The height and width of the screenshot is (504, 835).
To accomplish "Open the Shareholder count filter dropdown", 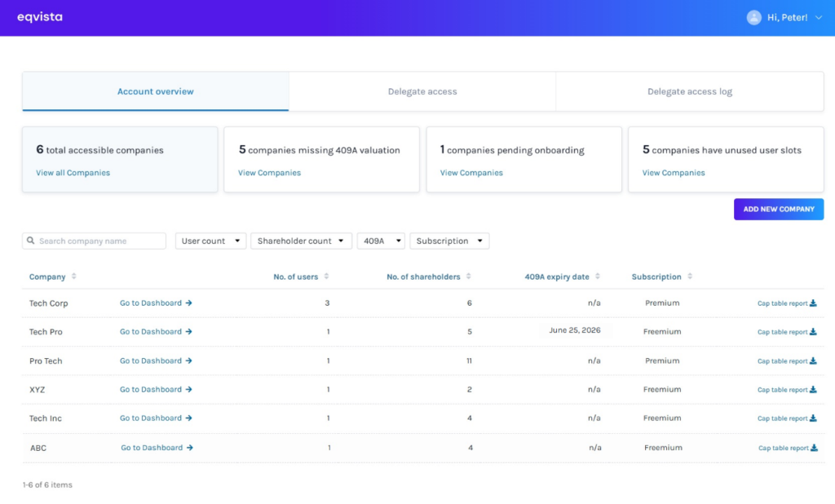I will point(301,241).
